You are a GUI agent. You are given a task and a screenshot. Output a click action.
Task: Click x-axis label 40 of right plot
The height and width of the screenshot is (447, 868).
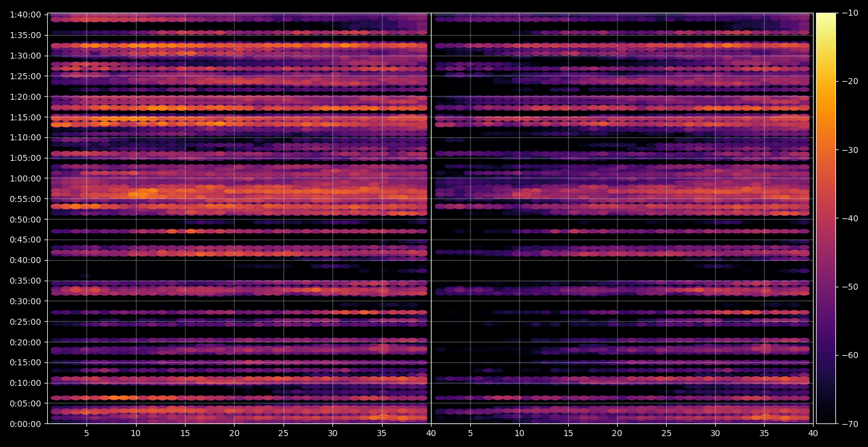(813, 433)
